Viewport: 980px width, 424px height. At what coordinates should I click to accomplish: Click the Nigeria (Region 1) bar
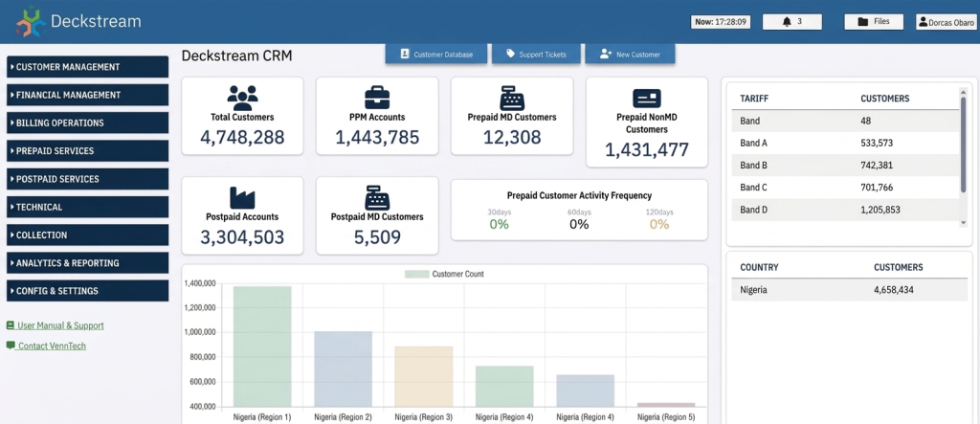point(262,346)
